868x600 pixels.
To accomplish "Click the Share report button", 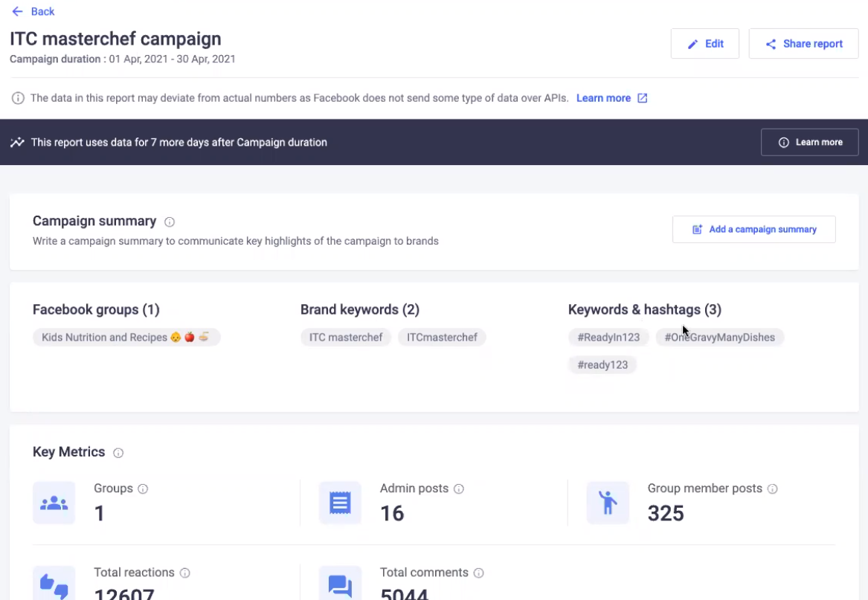I will pyautogui.click(x=803, y=44).
